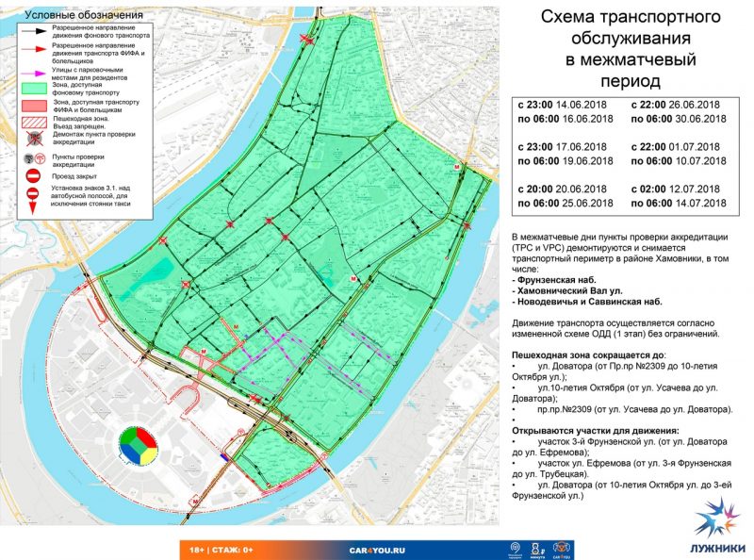Open the CAR4YOU.RU link in banner

377,551
